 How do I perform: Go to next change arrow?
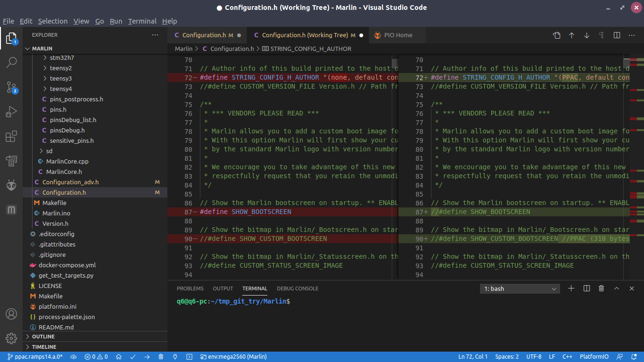(x=587, y=35)
